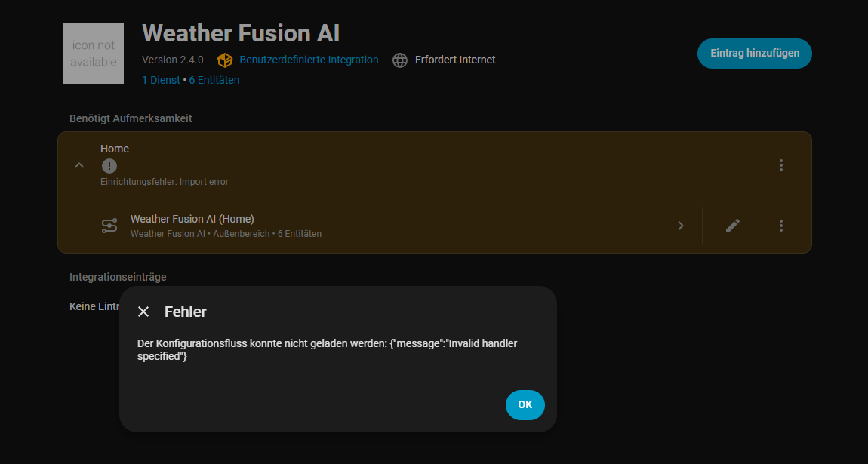Select the Weather Fusion AI (Home) entry title
Viewport: 868px width, 464px height.
tap(192, 219)
